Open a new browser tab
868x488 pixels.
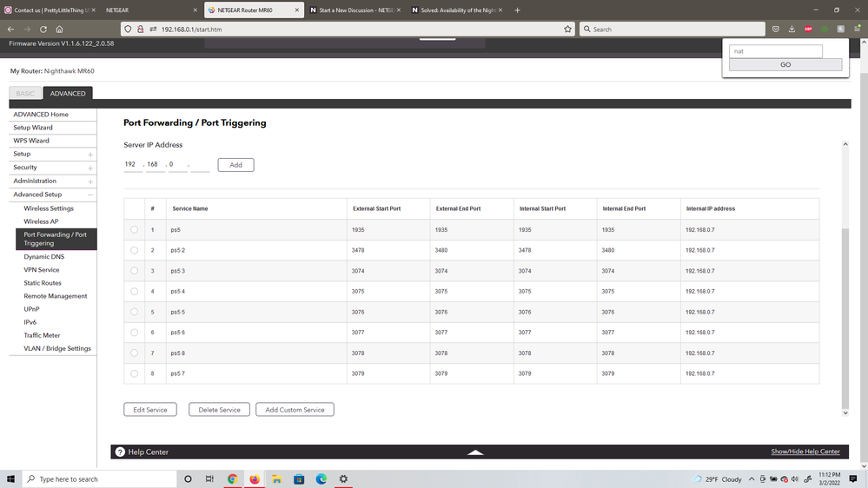pos(518,10)
